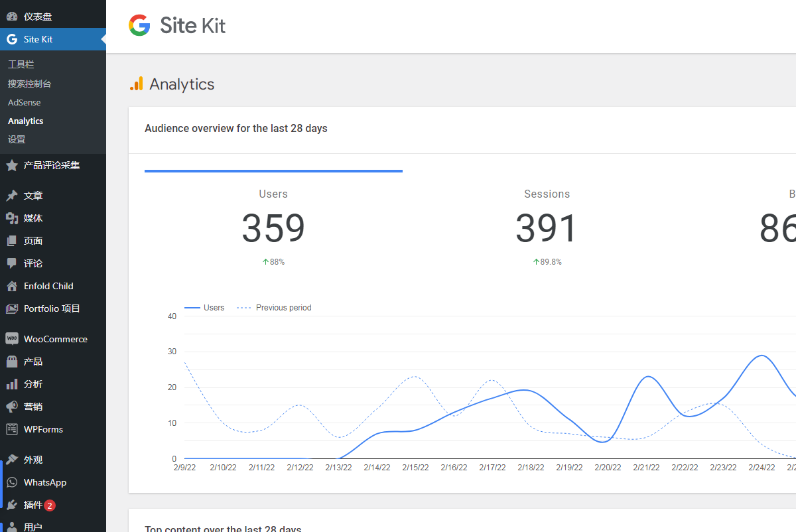Click the 2/9/22 axis date label

pos(184,468)
